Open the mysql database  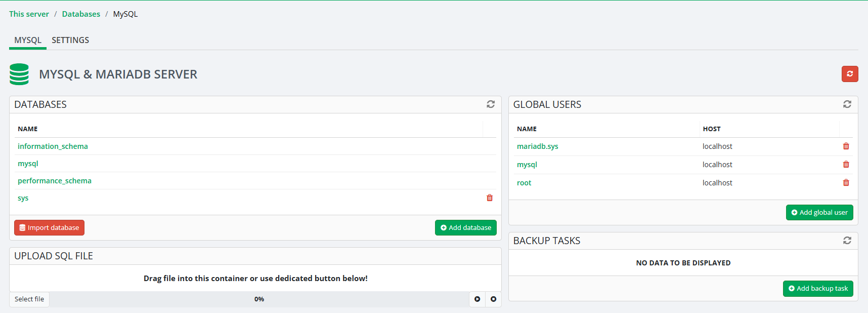28,164
